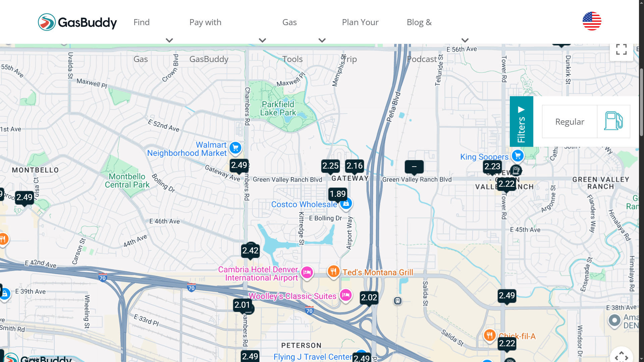Select Cambria Hotel lodging marker
The image size is (644, 362).
(x=307, y=272)
